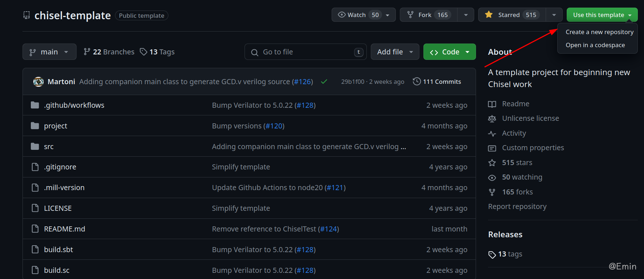Click the fork icon in Fork button
Viewport: 644px width, 279px height.
tap(410, 15)
